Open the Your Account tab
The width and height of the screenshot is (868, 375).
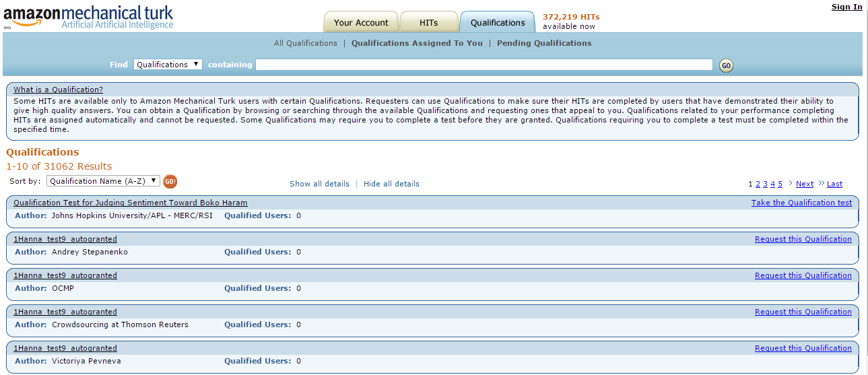click(x=361, y=22)
